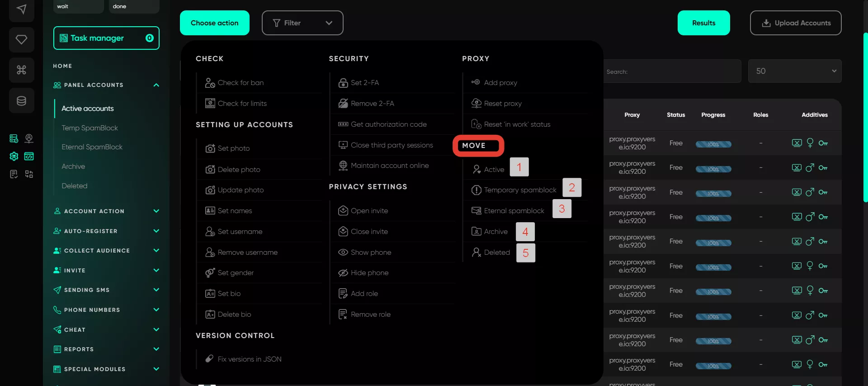Click the Show phone eye icon
Viewport: 868px width, 386px height.
pyautogui.click(x=343, y=252)
